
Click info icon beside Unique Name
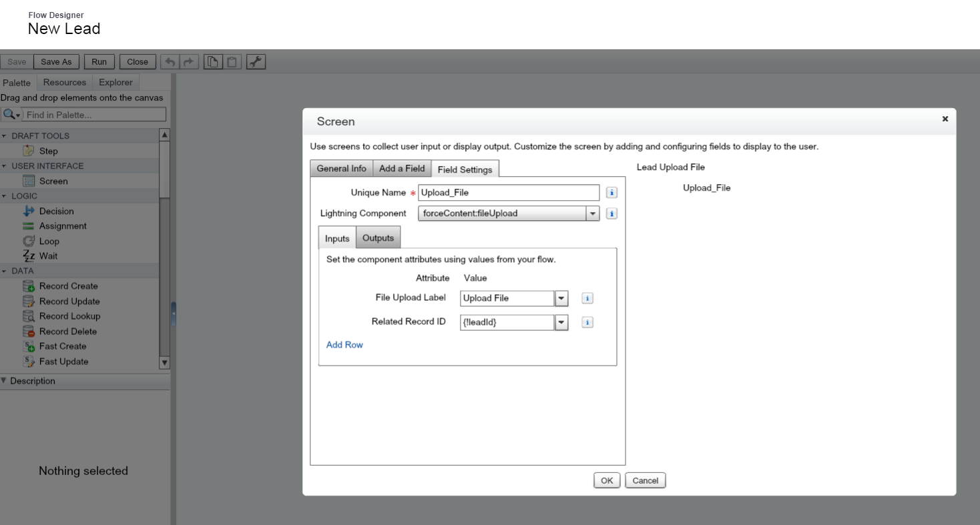[611, 193]
